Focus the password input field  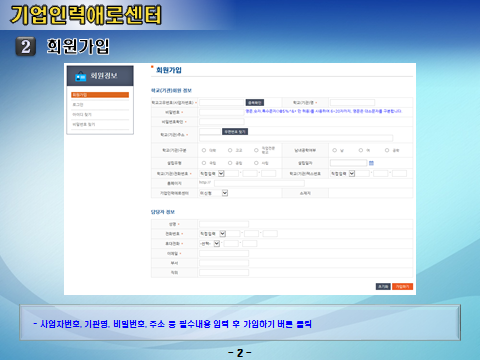tap(221, 112)
